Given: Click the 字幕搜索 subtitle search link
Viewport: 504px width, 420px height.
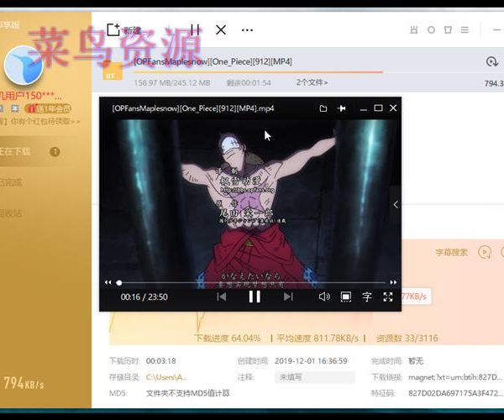Looking at the screenshot, I should (x=451, y=252).
